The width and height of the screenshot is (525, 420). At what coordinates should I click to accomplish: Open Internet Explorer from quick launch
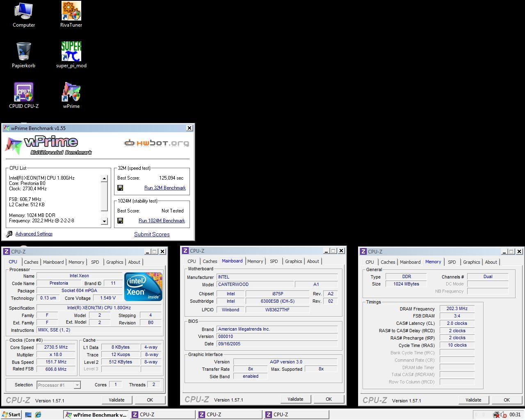click(38, 415)
